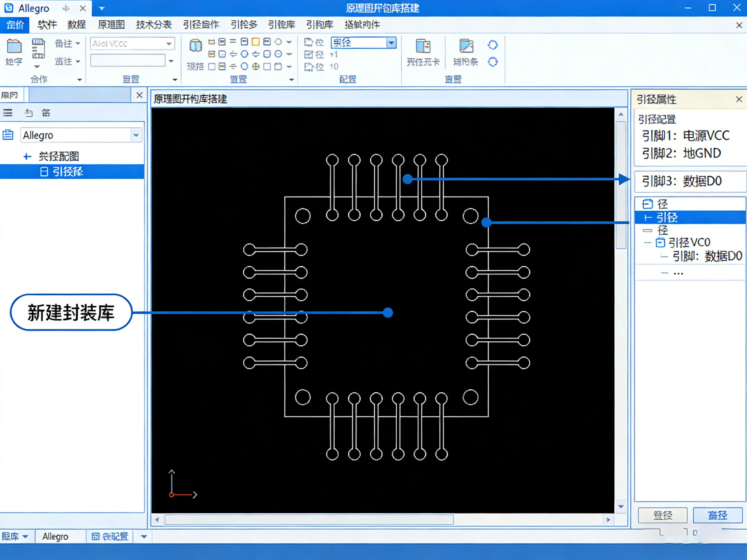Viewport: 747px width, 560px height.
Task: Click the 登径 button at bottom right
Action: click(x=662, y=515)
